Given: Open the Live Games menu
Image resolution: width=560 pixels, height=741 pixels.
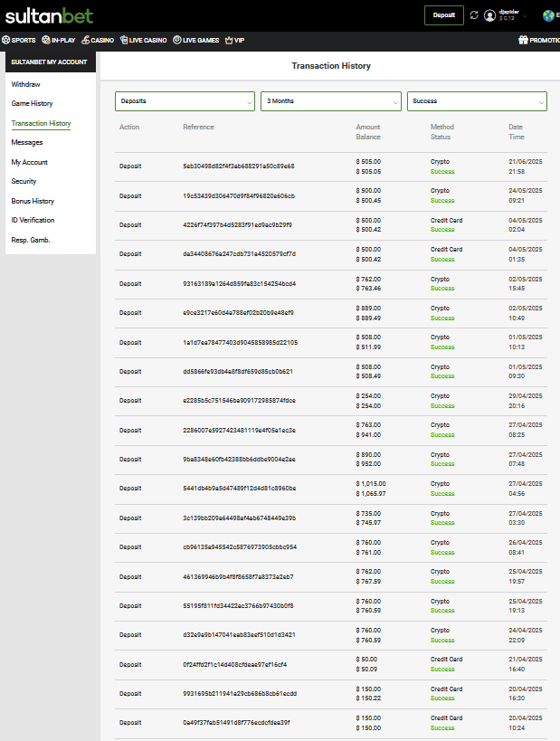Looking at the screenshot, I should pos(201,40).
